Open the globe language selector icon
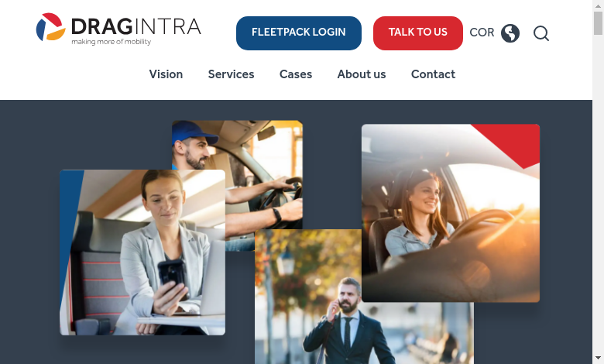The image size is (604, 364). [x=510, y=33]
